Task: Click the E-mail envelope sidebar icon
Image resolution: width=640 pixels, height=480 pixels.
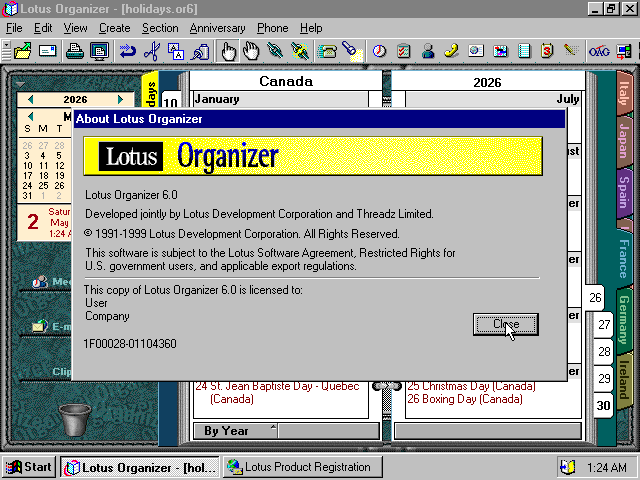Action: coord(40,326)
